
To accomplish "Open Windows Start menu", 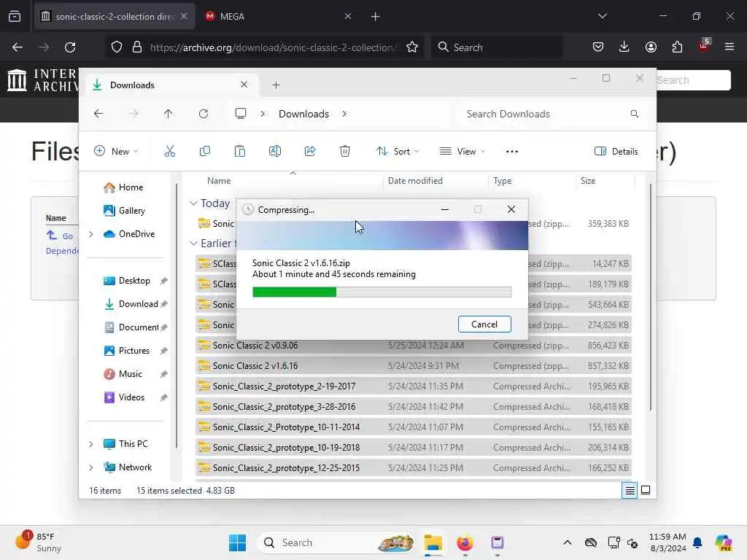I will pyautogui.click(x=237, y=542).
